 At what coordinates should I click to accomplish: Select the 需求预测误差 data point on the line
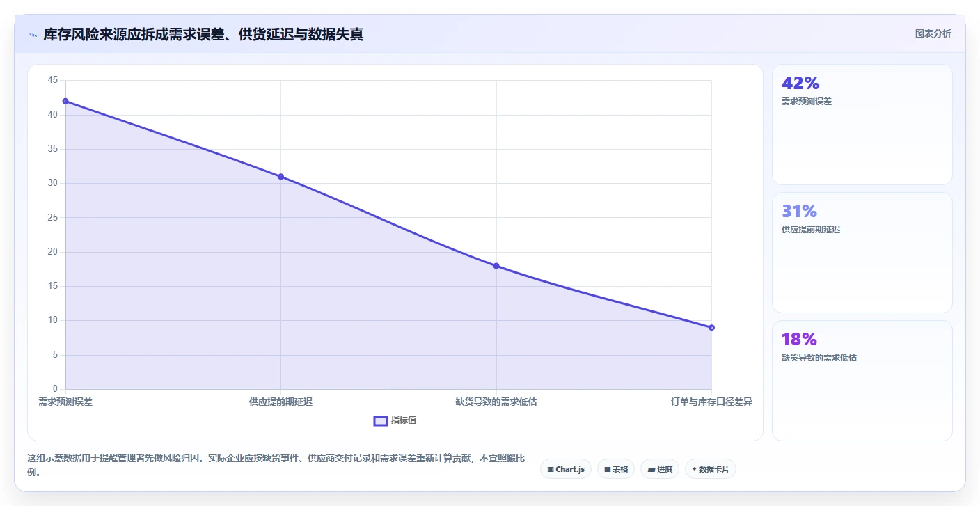pyautogui.click(x=65, y=101)
